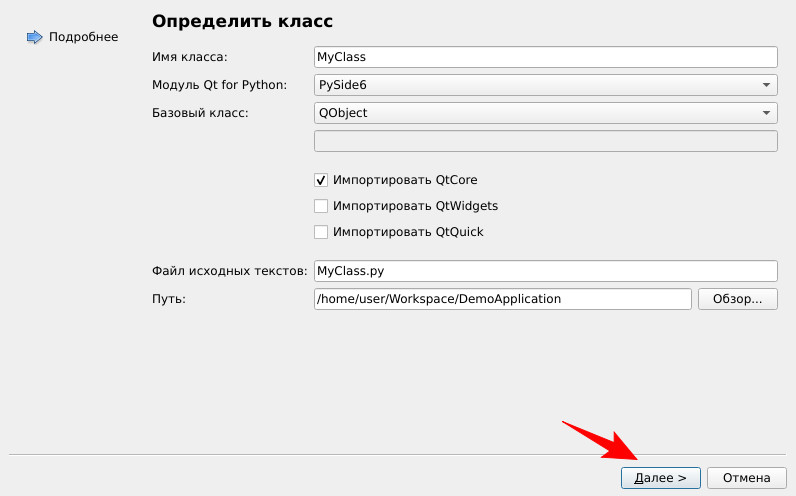The height and width of the screenshot is (496, 796).
Task: Click the Путь: label
Action: click(x=169, y=299)
